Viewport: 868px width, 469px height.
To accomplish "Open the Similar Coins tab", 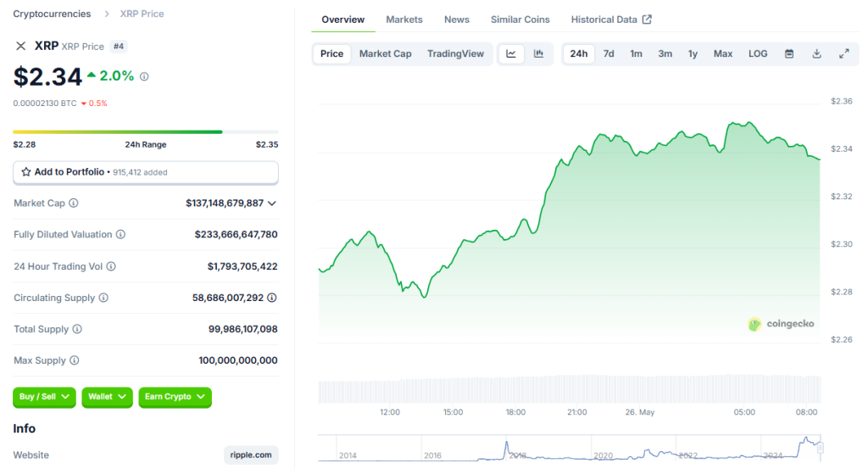I will tap(520, 20).
